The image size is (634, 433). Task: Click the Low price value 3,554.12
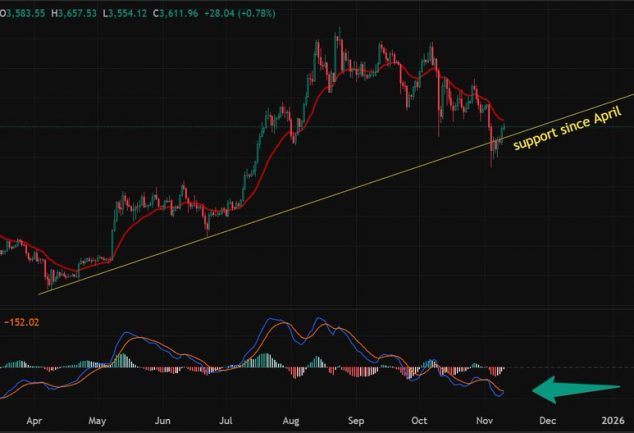click(136, 10)
